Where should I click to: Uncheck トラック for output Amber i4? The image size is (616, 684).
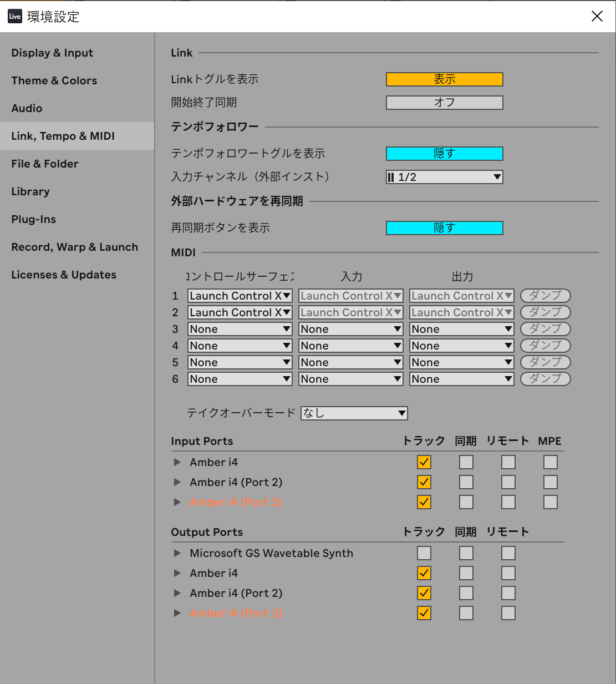(424, 573)
